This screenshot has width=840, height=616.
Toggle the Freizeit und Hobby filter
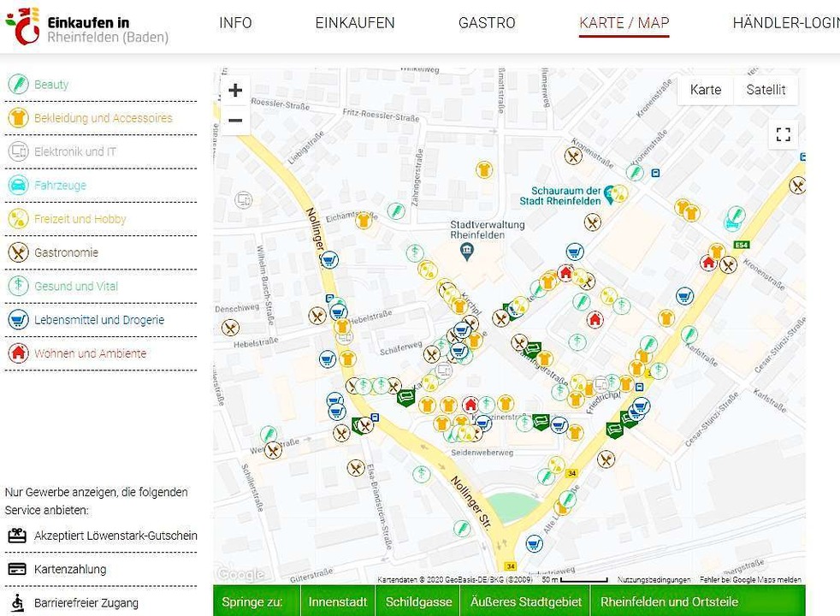point(80,219)
